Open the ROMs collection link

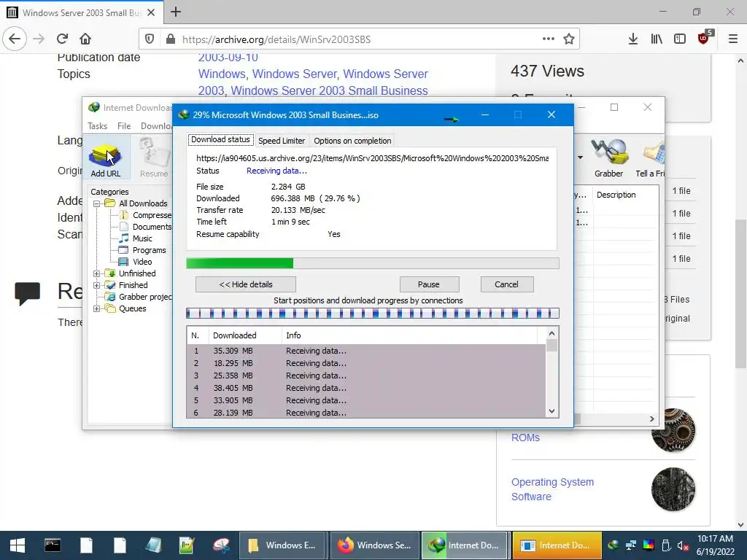pyautogui.click(x=525, y=437)
